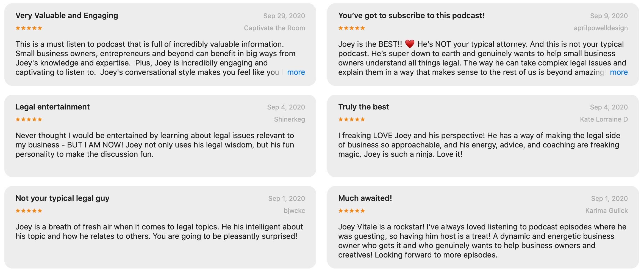Click the red heart emoji in review
The image size is (644, 274).
409,44
